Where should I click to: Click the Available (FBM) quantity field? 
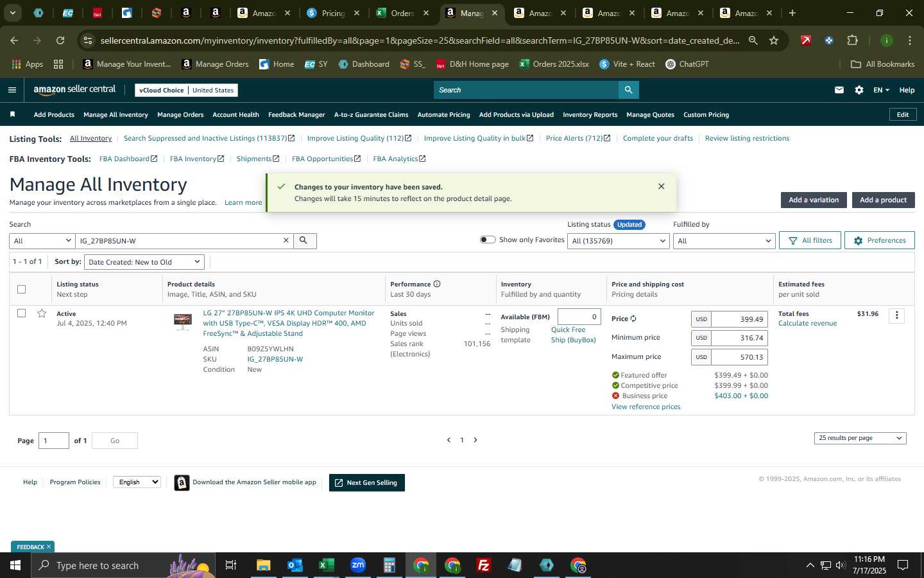tap(579, 317)
